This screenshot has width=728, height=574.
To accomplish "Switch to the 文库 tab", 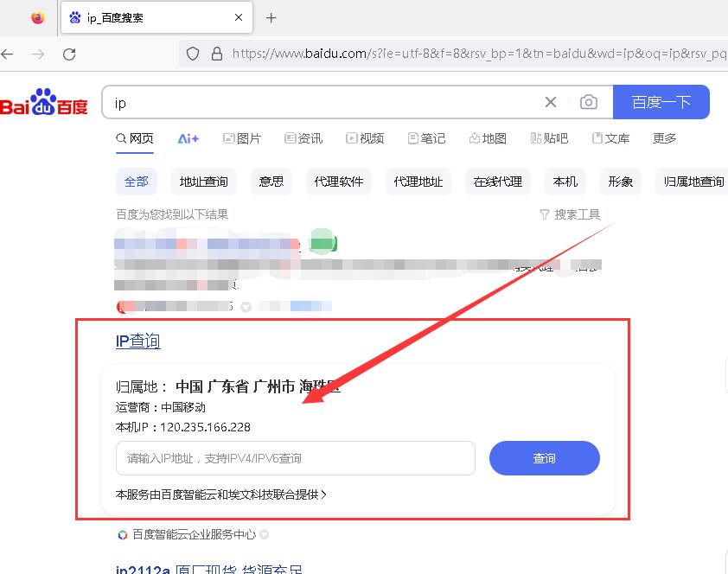I will click(610, 138).
